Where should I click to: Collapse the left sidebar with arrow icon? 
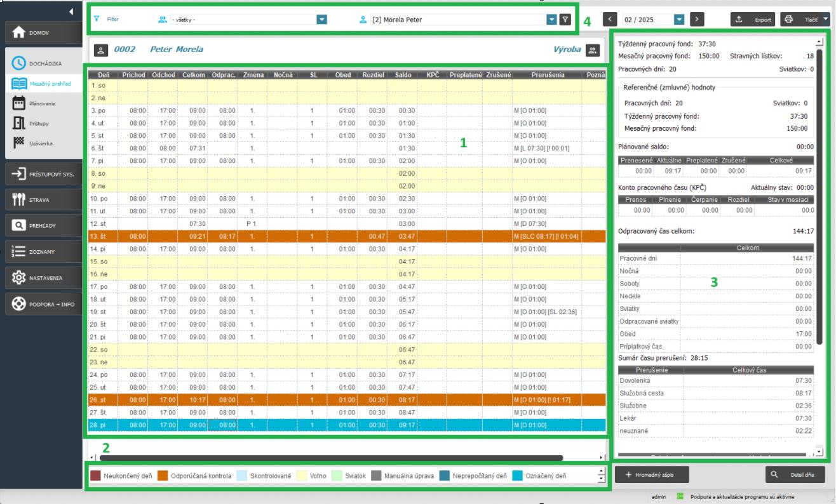[x=71, y=11]
